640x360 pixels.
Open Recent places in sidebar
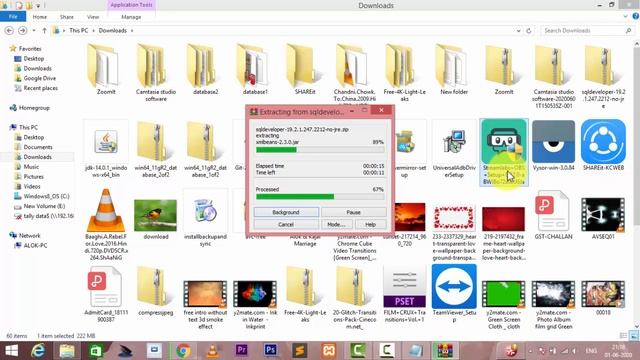(40, 88)
